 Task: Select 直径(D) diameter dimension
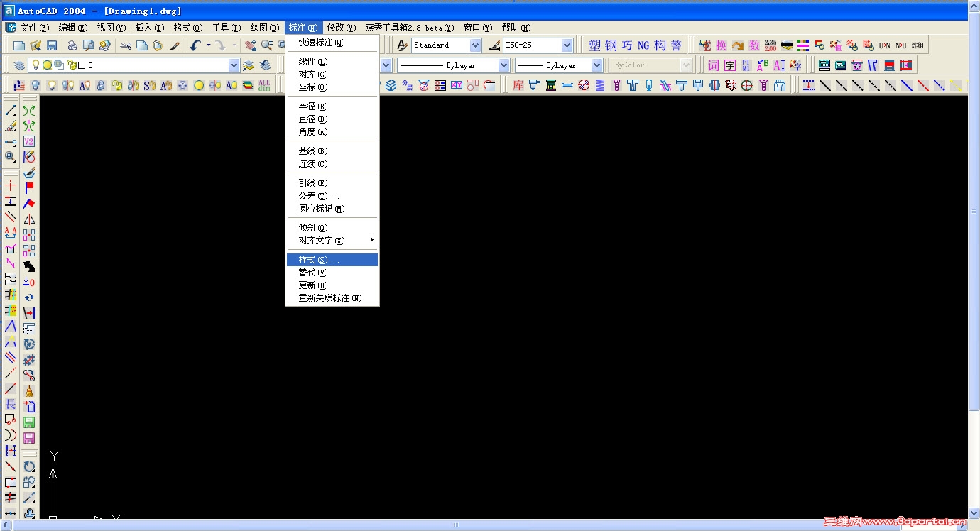[x=332, y=119]
